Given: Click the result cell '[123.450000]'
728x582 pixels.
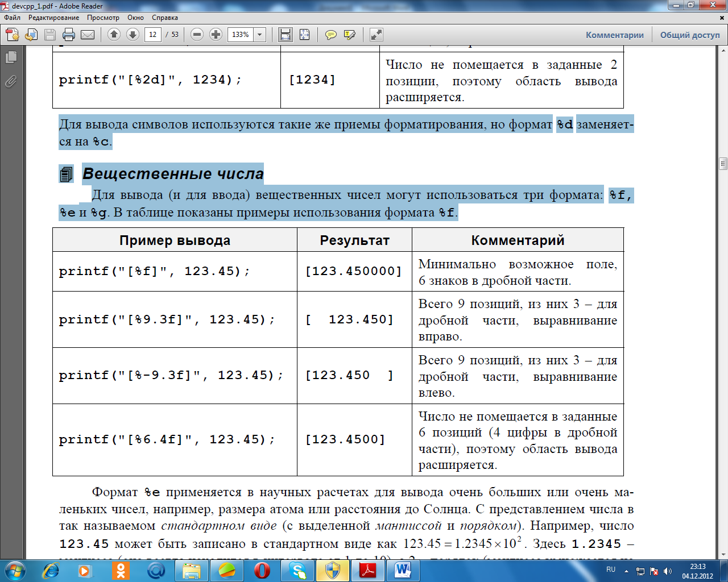Looking at the screenshot, I should point(354,271).
